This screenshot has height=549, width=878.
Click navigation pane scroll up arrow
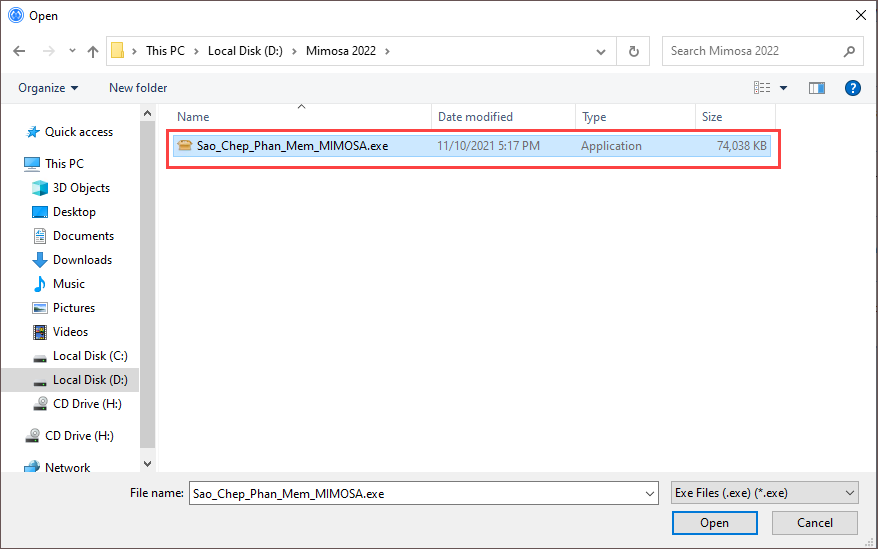point(147,113)
